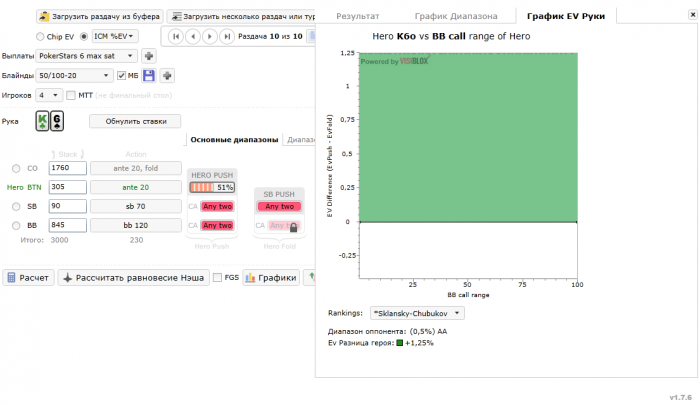Click the Обнулить ставки button
Screen dimensions: 700x405
pos(135,121)
